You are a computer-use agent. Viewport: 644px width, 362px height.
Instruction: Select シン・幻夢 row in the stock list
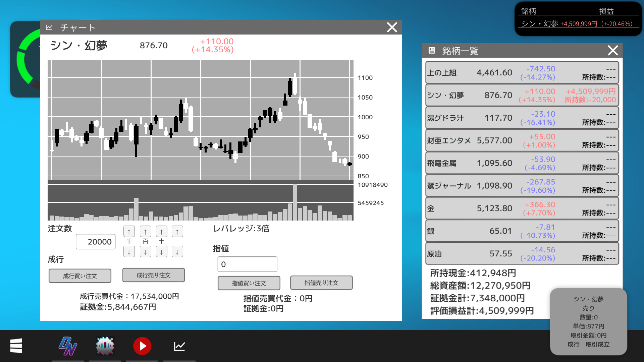click(522, 95)
